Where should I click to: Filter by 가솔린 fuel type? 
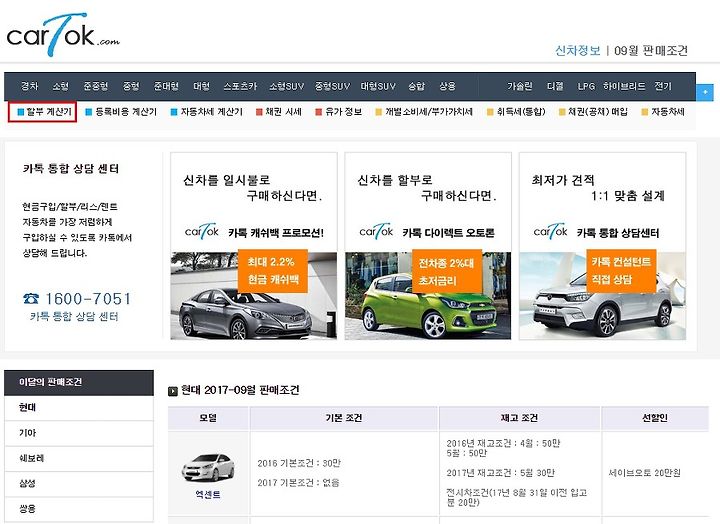click(x=520, y=86)
